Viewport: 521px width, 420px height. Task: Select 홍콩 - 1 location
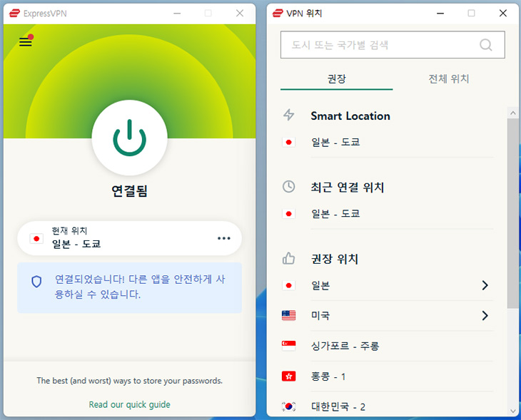point(387,377)
